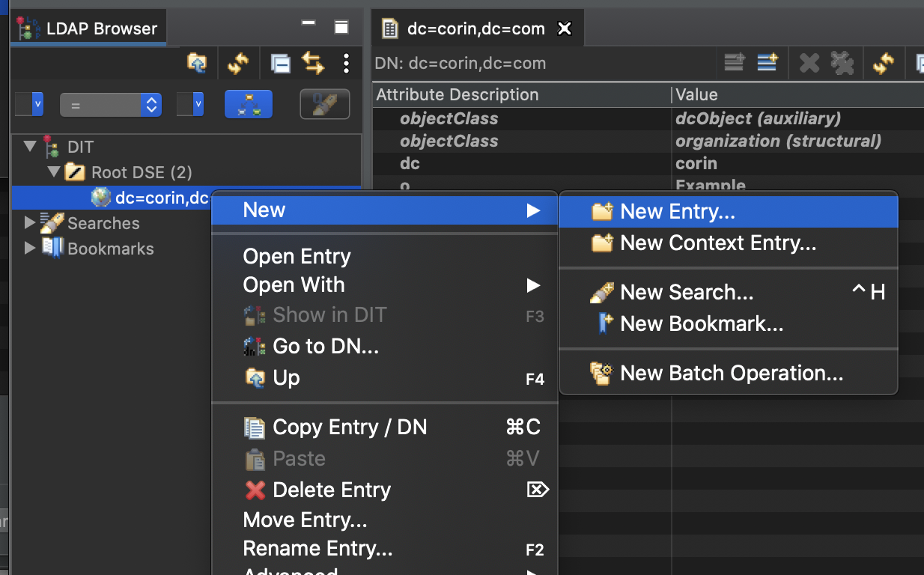This screenshot has height=575, width=924.
Task: Click the Copy Entry clipboard icon in context menu
Action: point(255,428)
